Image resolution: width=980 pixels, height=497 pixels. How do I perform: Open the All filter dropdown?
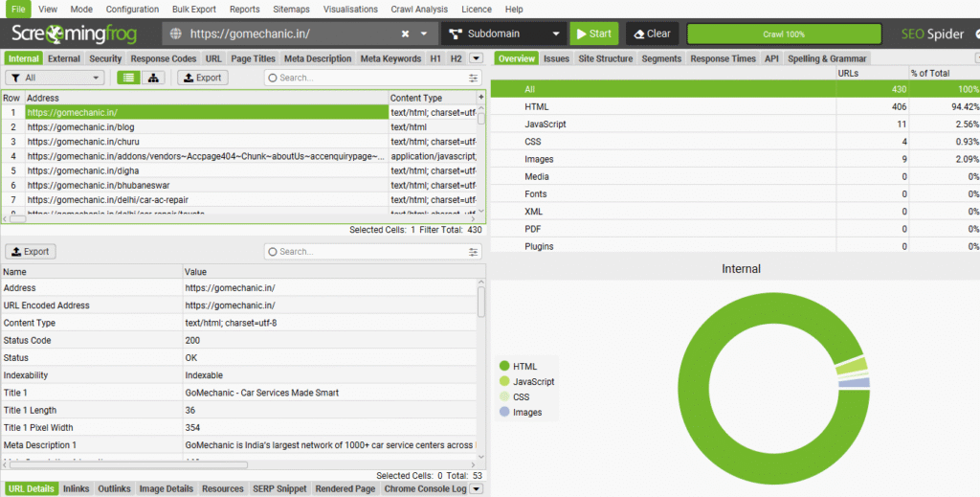tap(55, 78)
